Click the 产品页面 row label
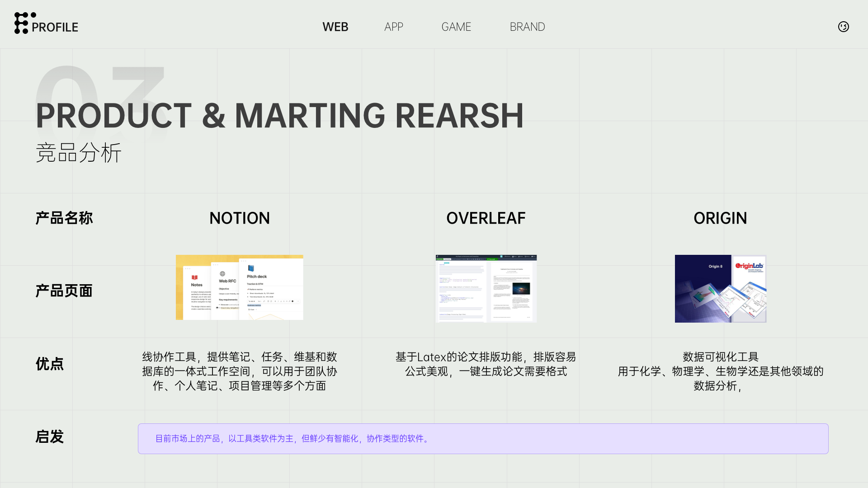This screenshot has height=488, width=868. tap(64, 291)
